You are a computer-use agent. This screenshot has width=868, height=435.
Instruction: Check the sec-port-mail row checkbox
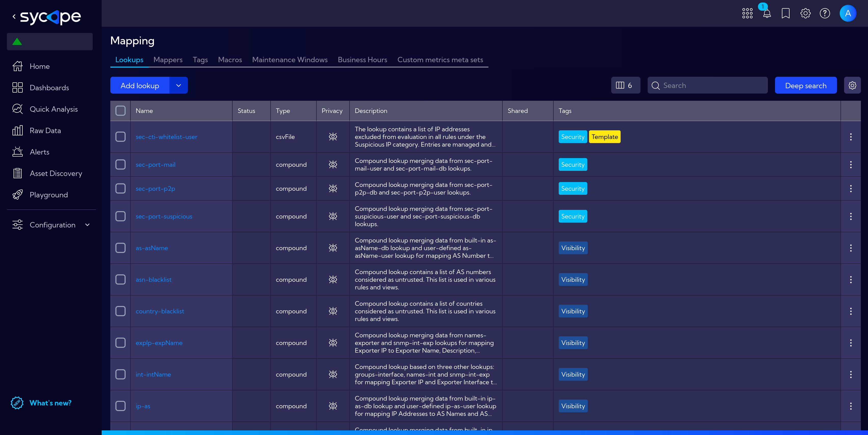click(120, 164)
